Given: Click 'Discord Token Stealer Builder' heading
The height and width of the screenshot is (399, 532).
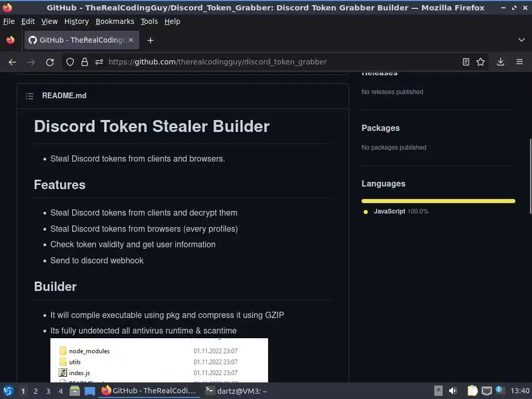Looking at the screenshot, I should point(152,126).
